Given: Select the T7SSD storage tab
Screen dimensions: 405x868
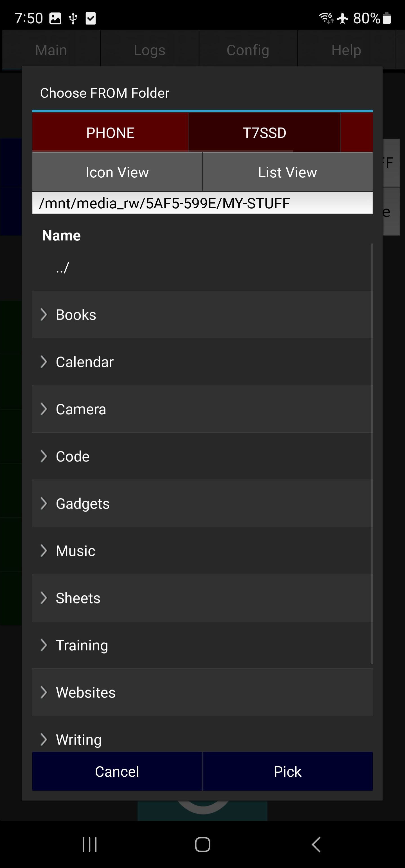Looking at the screenshot, I should (x=264, y=132).
